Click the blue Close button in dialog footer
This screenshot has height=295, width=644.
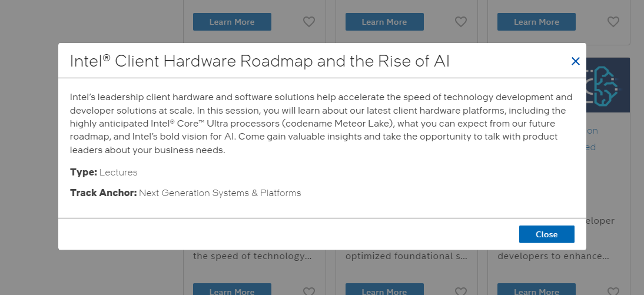(x=546, y=234)
